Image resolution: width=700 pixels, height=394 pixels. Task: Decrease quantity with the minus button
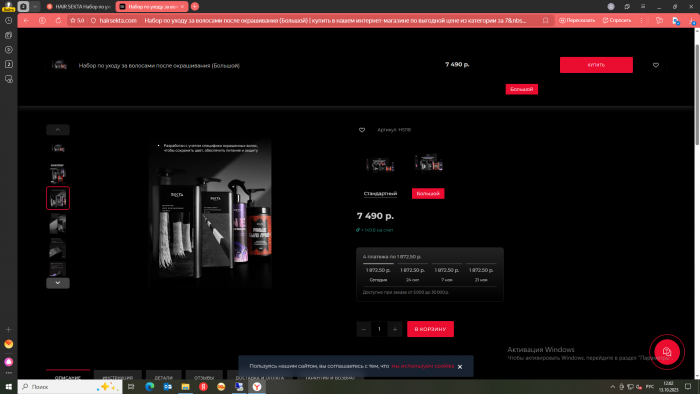363,329
